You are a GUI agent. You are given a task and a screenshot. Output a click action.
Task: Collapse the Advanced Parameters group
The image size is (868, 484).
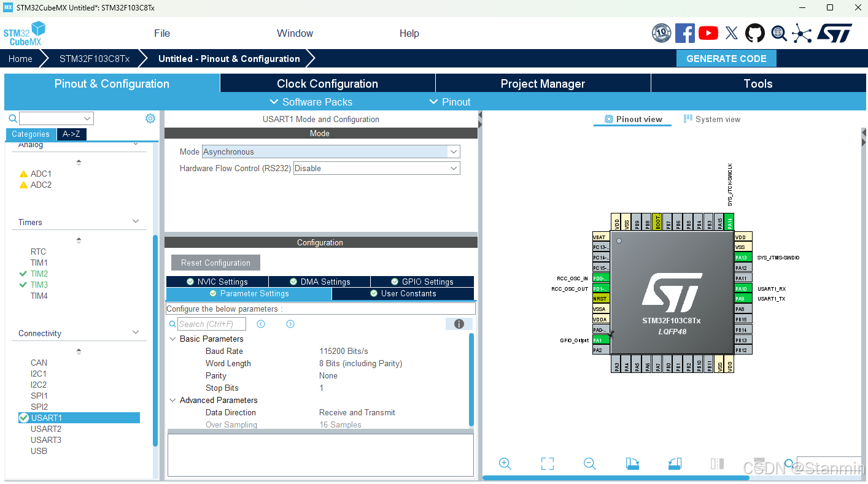173,400
